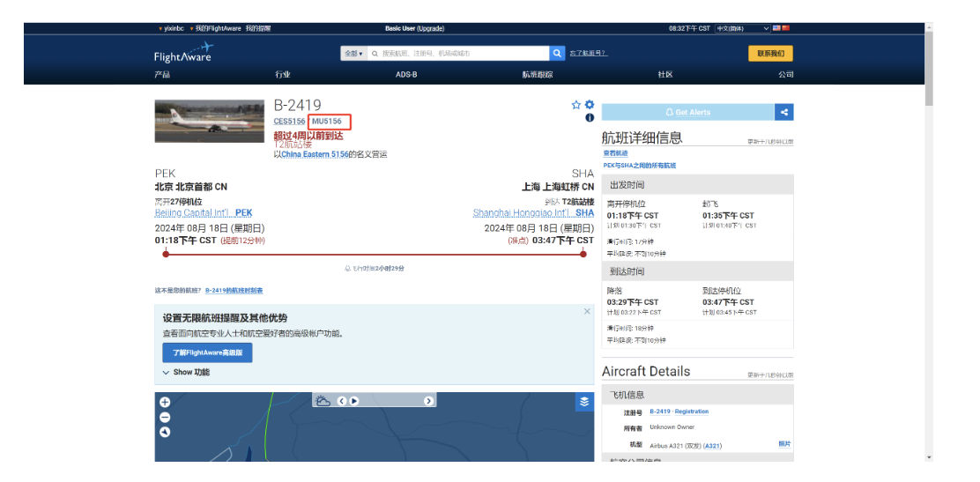Click the 航班详细信息 heading
This screenshot has width=980, height=482.
[x=642, y=138]
